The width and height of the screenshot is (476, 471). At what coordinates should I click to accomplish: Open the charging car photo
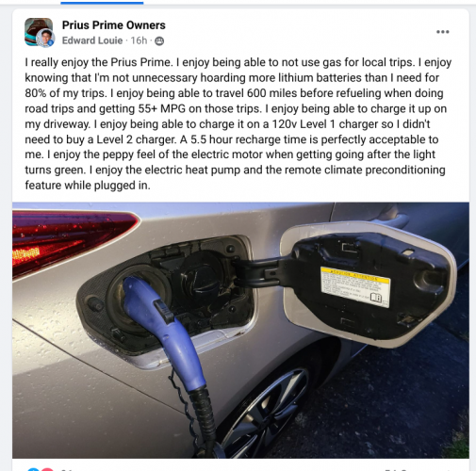click(x=240, y=331)
